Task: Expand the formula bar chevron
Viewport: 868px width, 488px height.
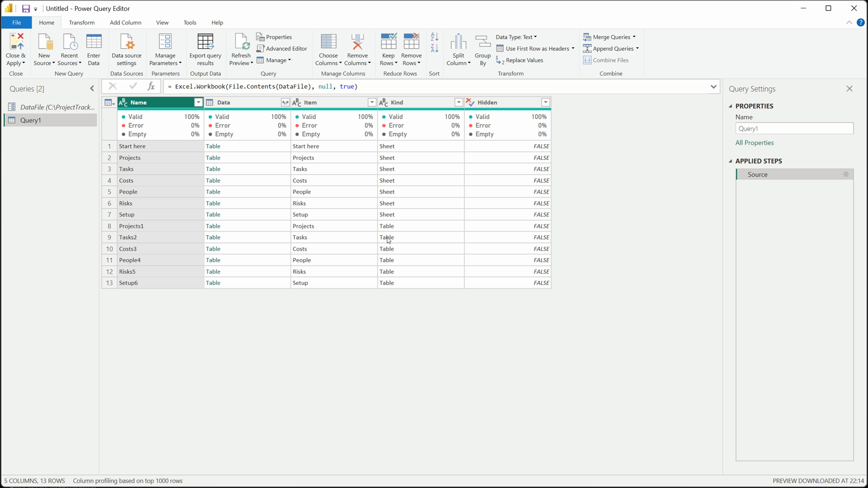Action: click(713, 87)
